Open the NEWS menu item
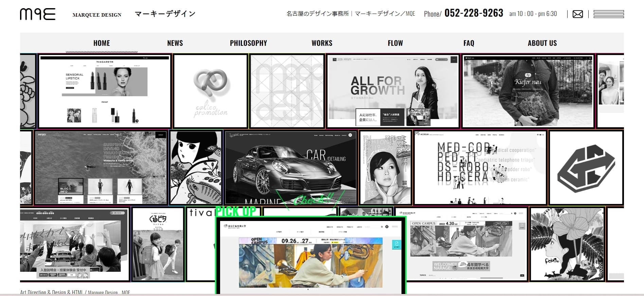This screenshot has height=296, width=644. 175,43
